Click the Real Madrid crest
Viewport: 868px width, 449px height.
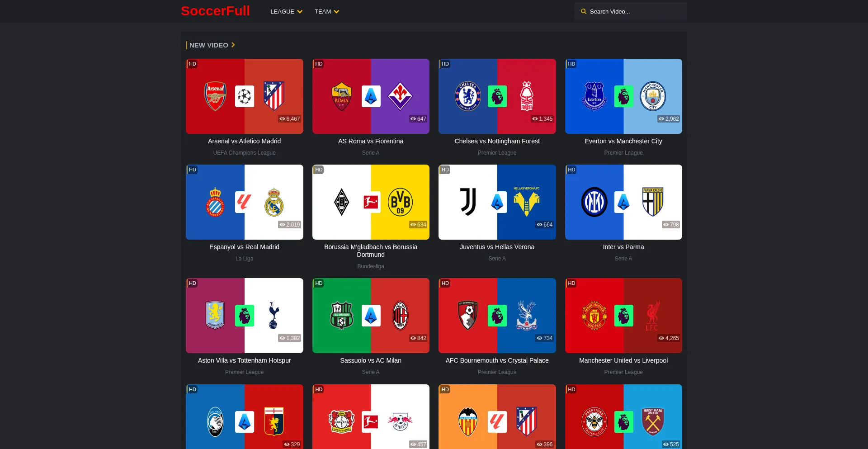pyautogui.click(x=274, y=202)
